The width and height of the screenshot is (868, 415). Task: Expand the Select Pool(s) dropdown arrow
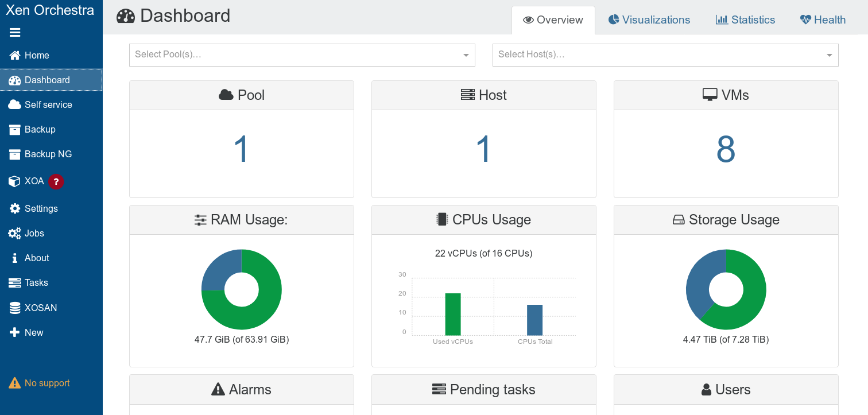[466, 55]
